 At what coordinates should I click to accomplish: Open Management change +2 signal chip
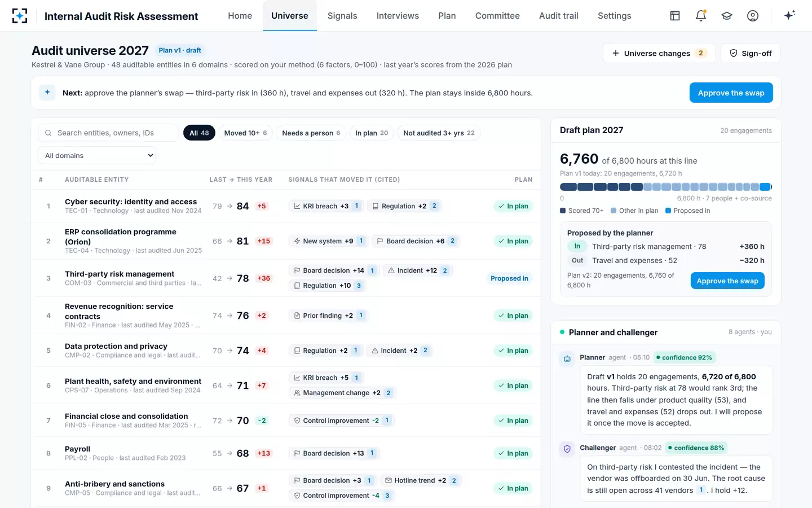coord(342,393)
